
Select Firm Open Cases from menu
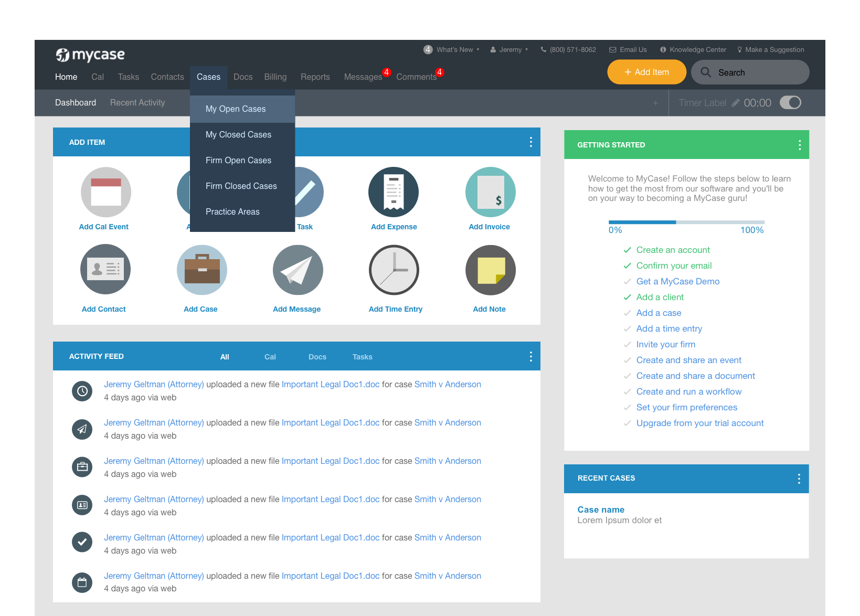pos(242,161)
